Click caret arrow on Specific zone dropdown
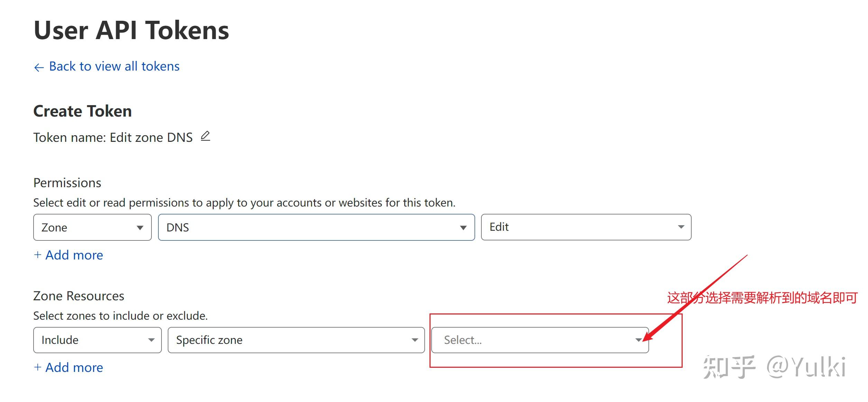Viewport: 868px width, 402px height. pyautogui.click(x=415, y=340)
